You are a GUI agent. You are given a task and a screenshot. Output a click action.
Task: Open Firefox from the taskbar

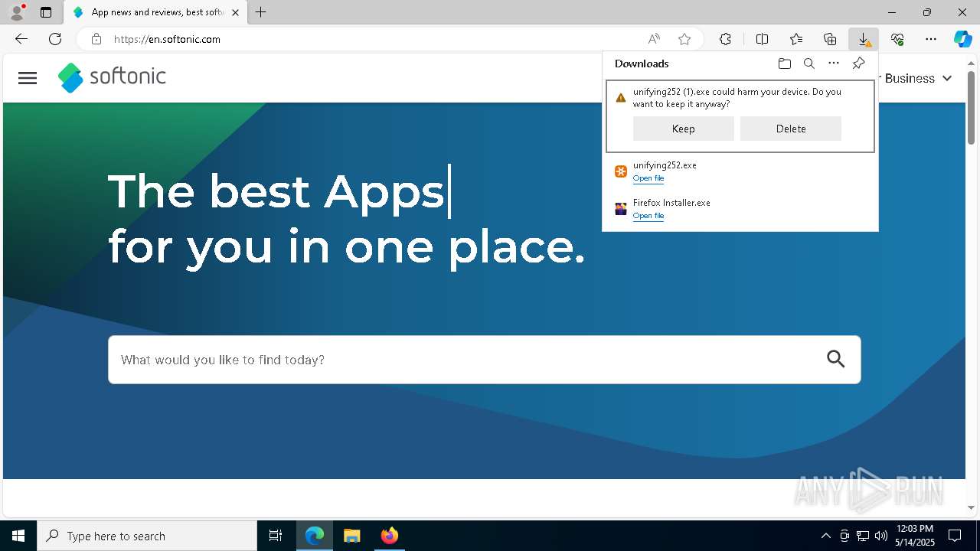(x=389, y=536)
